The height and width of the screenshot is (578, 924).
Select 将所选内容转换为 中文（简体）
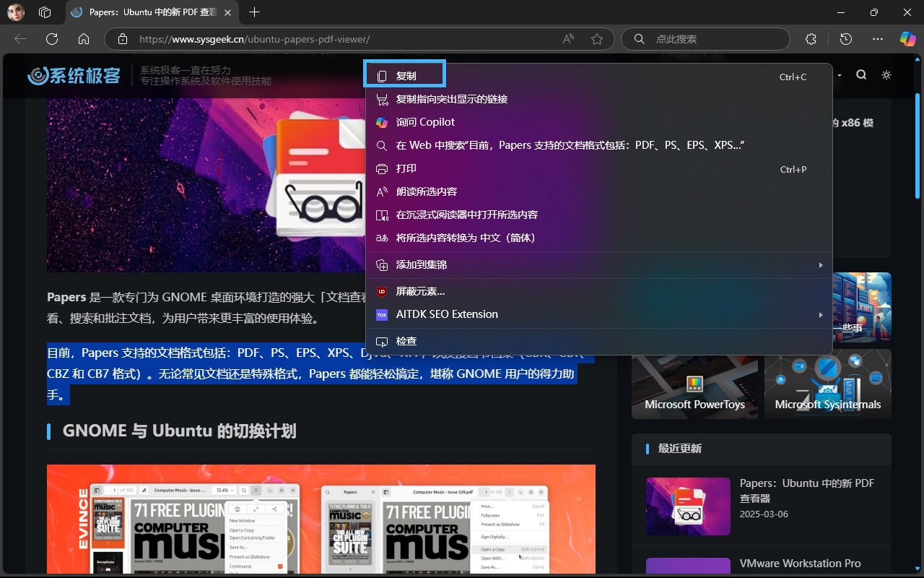tap(599, 238)
